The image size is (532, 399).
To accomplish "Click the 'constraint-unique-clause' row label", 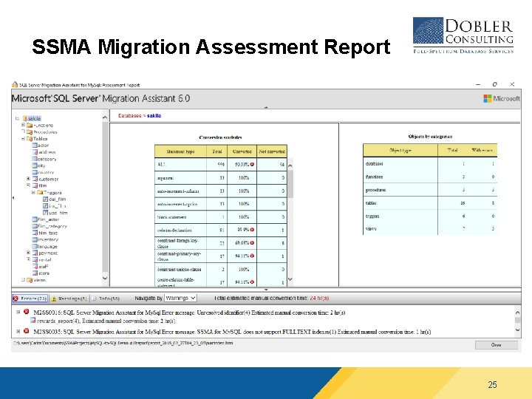I will click(x=179, y=270).
